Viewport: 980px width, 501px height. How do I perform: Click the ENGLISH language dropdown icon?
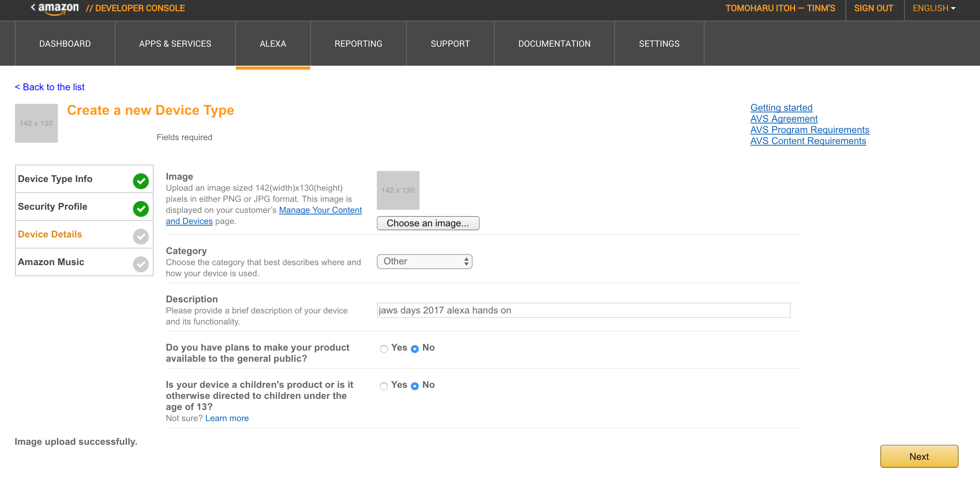tap(956, 8)
